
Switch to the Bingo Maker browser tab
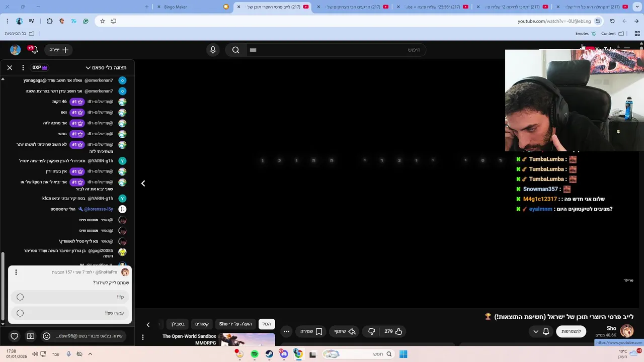click(191, 7)
